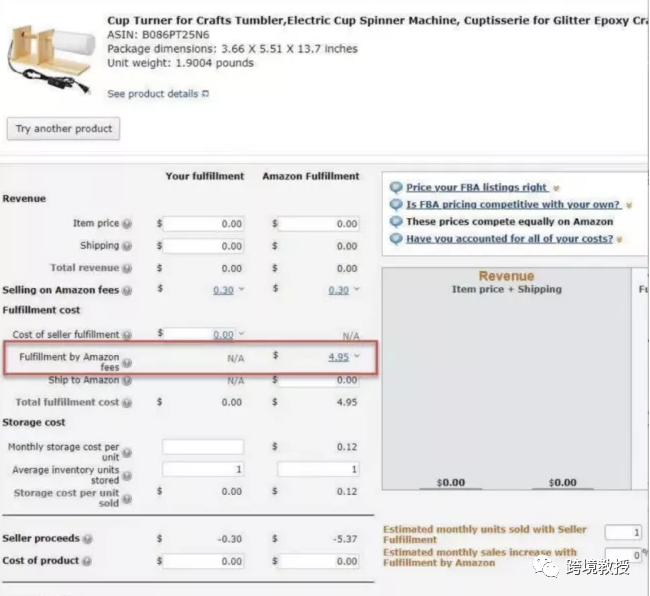650x596 pixels.
Task: Click the external link icon beside See product details
Action: 205,94
